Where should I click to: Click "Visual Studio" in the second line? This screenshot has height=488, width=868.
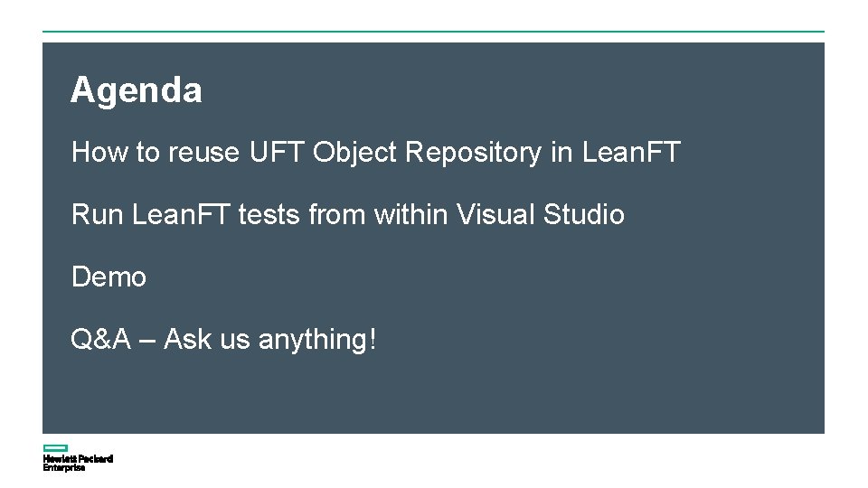[x=541, y=215]
